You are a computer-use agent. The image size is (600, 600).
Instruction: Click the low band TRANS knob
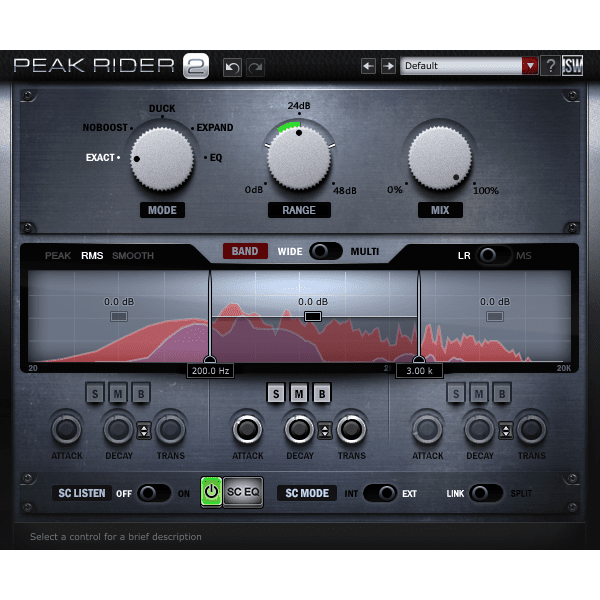170,429
